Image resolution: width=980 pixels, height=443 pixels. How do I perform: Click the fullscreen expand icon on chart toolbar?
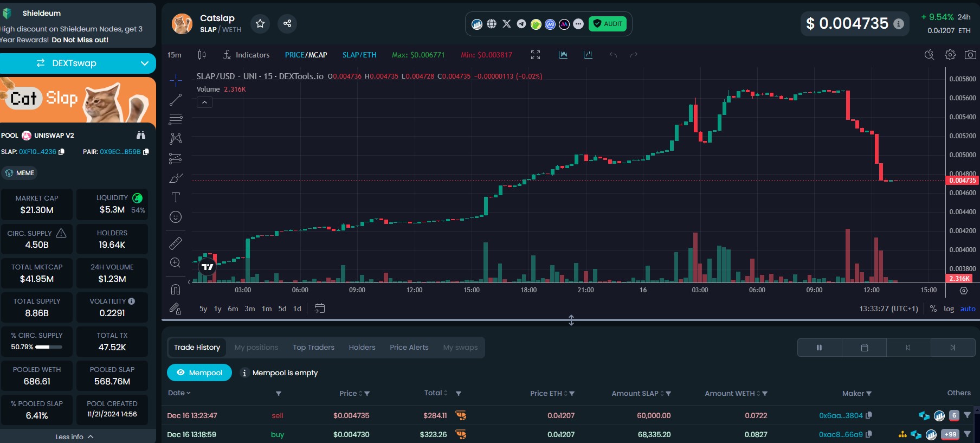pos(536,55)
